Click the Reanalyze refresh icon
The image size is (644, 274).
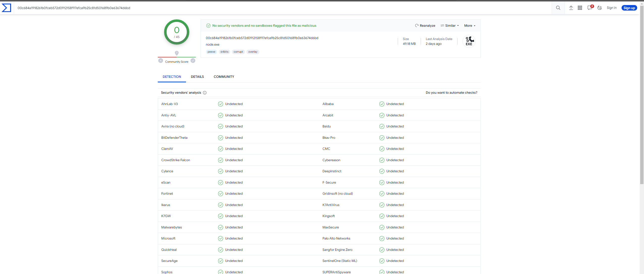(x=417, y=25)
